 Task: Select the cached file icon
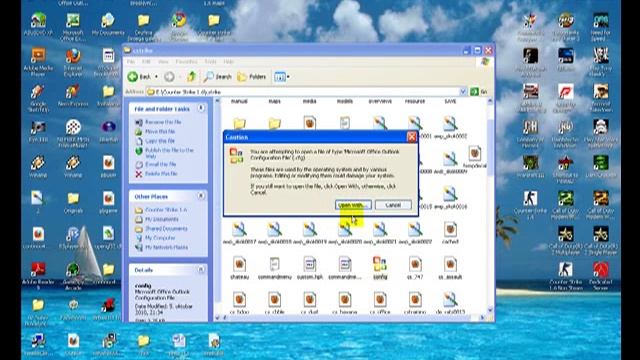point(450,229)
